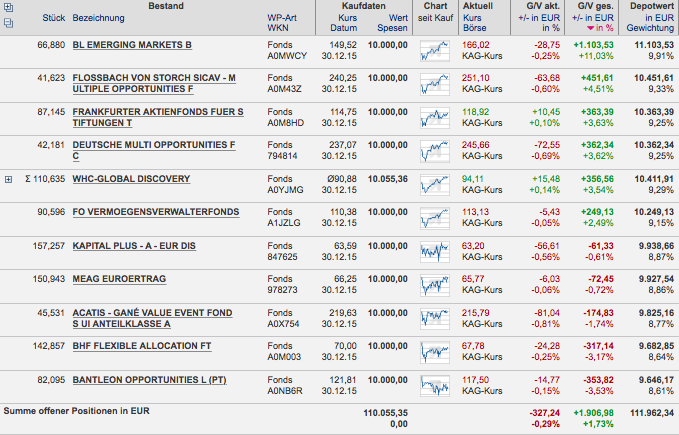Sort by Kaufdaten Datum header
Image resolution: width=679 pixels, height=435 pixels.
coord(344,28)
